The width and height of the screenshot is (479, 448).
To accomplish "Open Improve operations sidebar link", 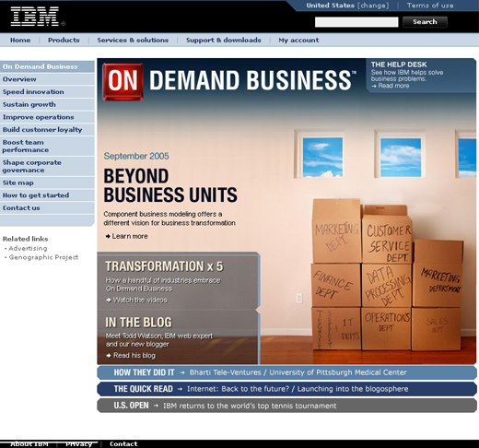I will (47, 117).
